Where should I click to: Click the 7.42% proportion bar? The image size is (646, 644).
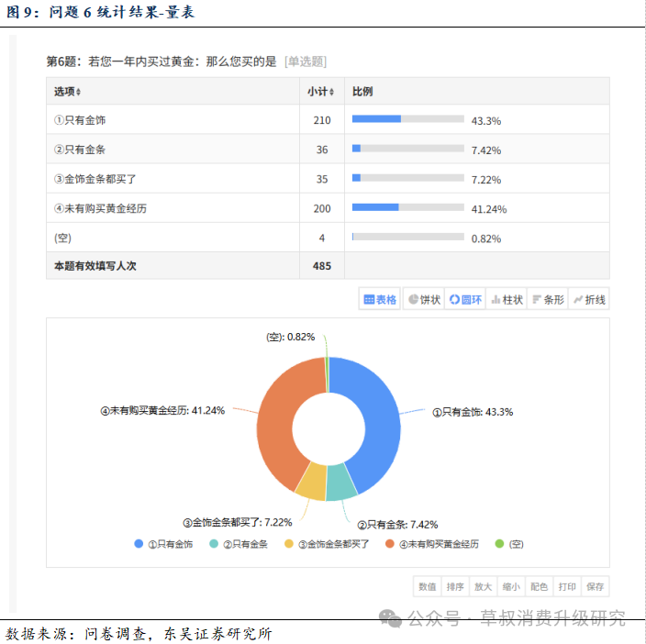(407, 149)
